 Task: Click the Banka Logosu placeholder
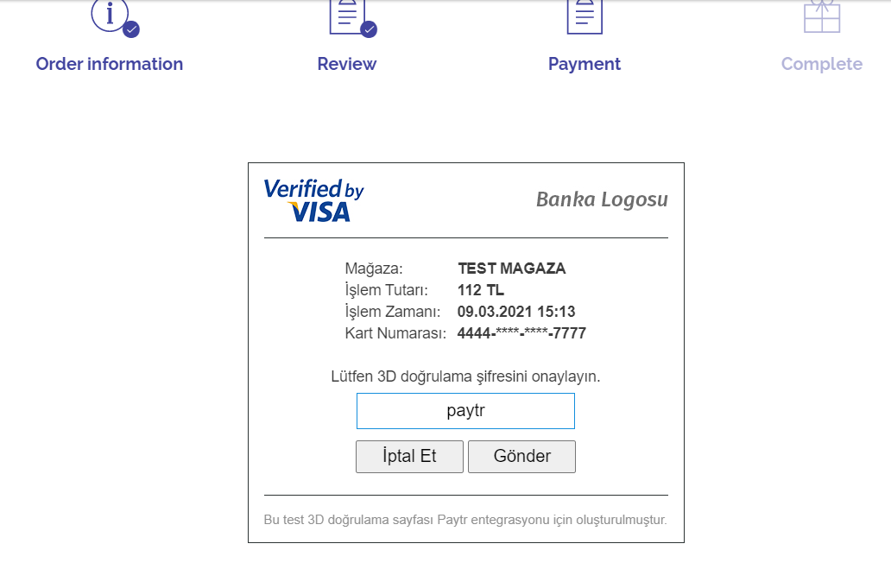point(602,199)
